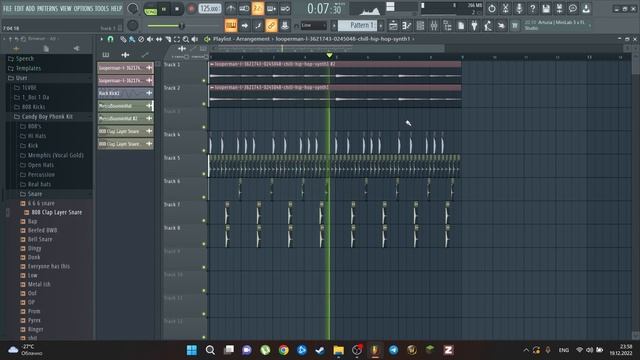Select the playlist paint brush tool
640x360 pixels.
132,39
